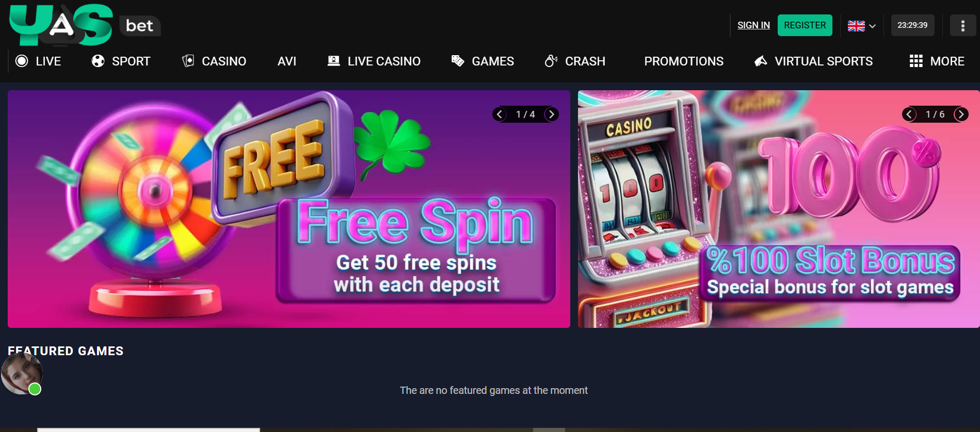Go back on Slot Bonus banner
The height and width of the screenshot is (432, 980).
click(909, 114)
